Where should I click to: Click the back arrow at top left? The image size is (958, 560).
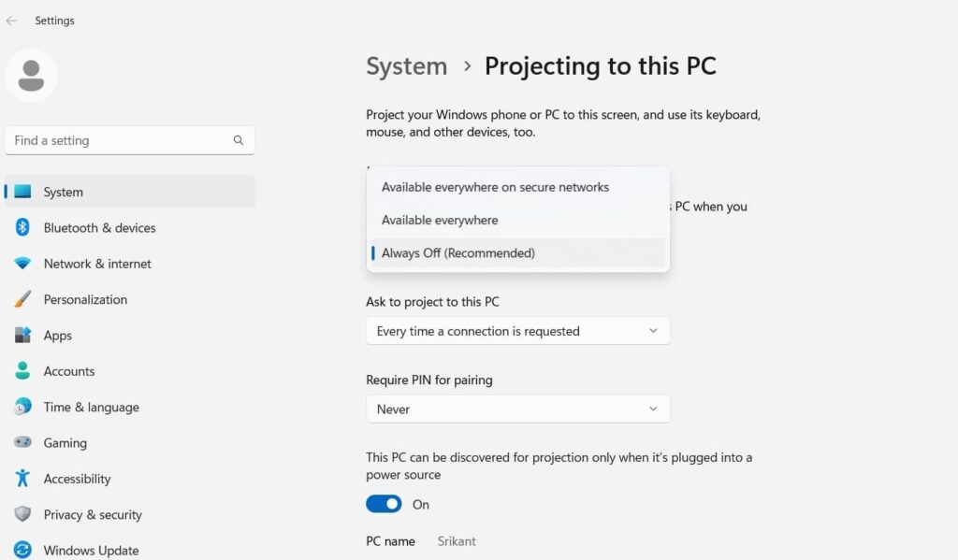click(10, 20)
